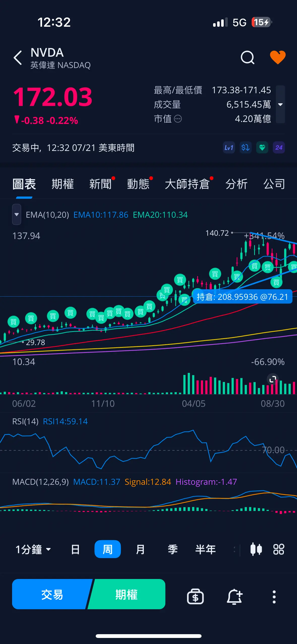Tap the 29.78 low price marker
Image resolution: width=297 pixels, height=644 pixels.
tap(35, 342)
